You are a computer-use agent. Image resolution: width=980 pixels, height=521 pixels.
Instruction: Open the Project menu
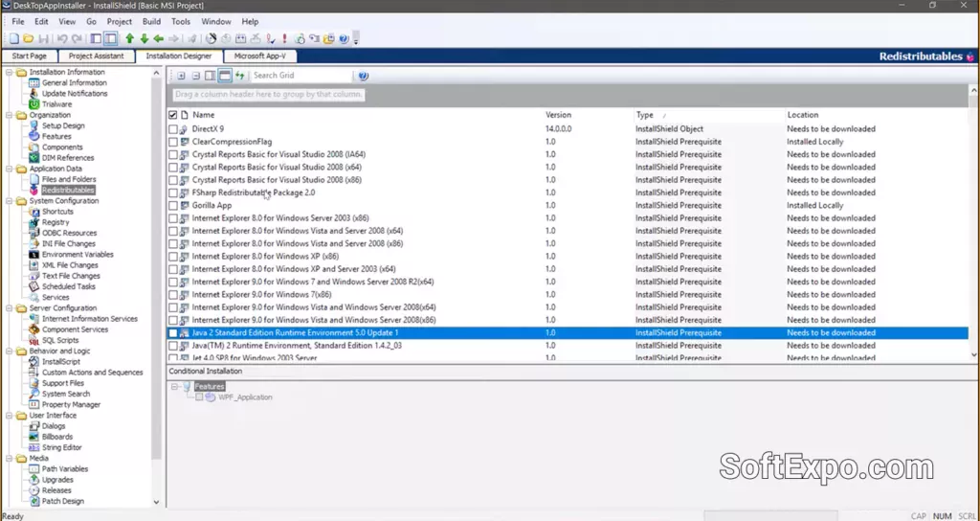coord(120,21)
